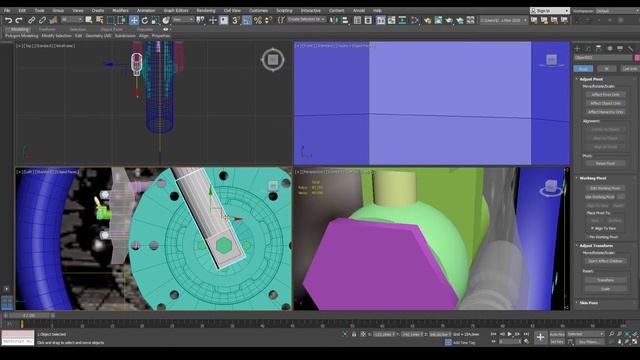Viewport: 640px width, 360px height.
Task: Open the Edit menu
Action: coord(22,11)
